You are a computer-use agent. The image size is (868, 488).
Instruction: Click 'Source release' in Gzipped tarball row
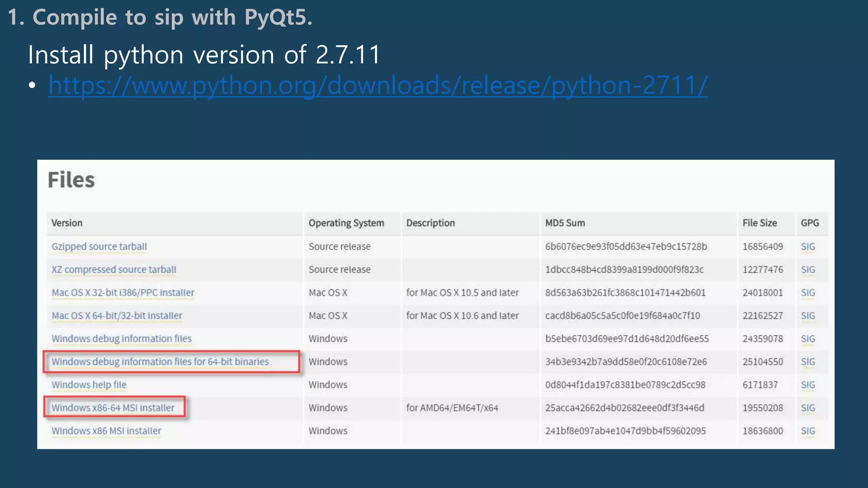tap(339, 247)
